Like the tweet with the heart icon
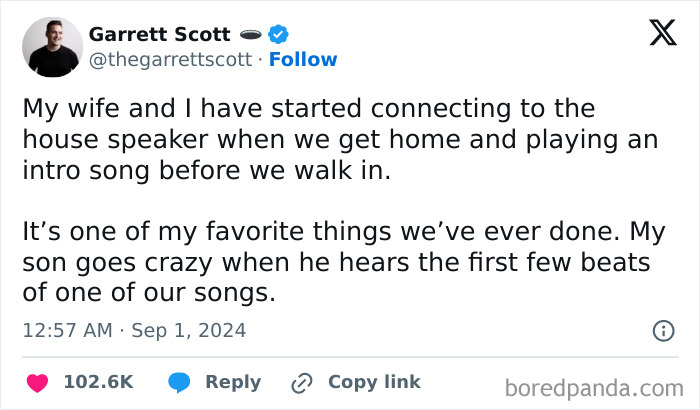The image size is (700, 410). (x=38, y=382)
